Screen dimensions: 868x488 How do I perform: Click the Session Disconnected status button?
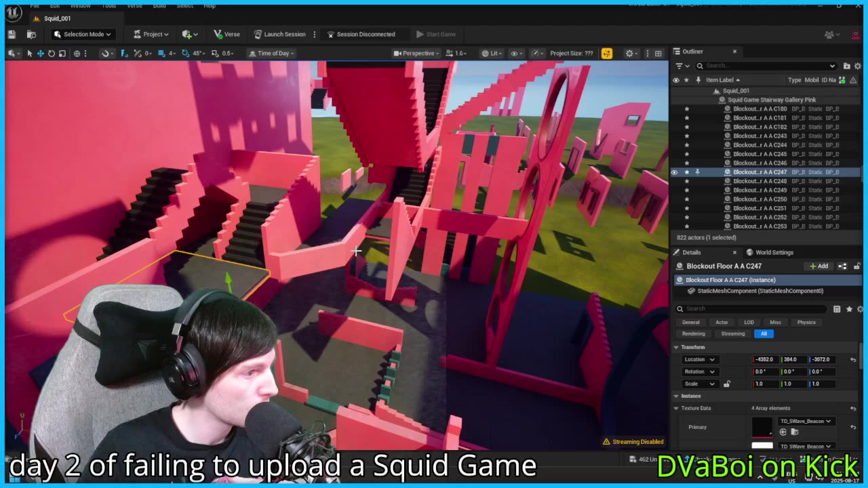361,34
